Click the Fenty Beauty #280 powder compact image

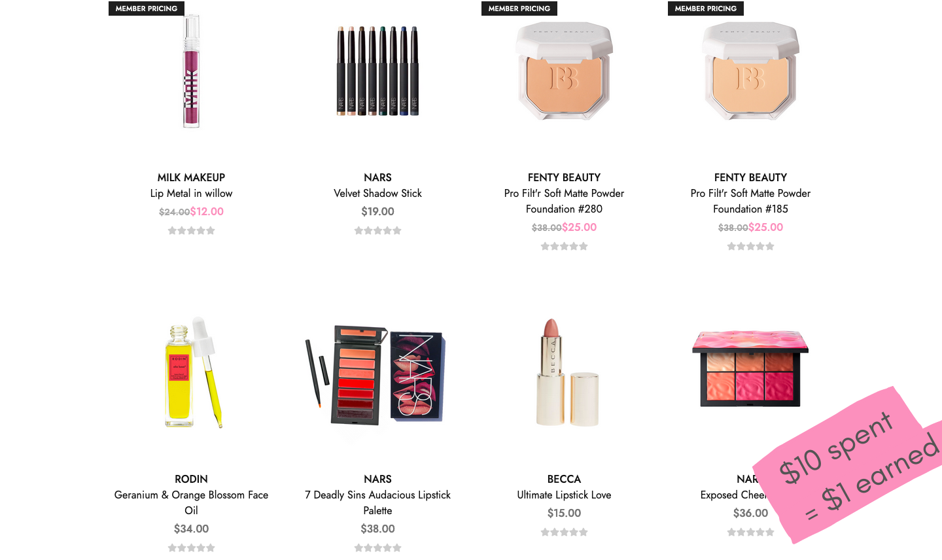[564, 71]
